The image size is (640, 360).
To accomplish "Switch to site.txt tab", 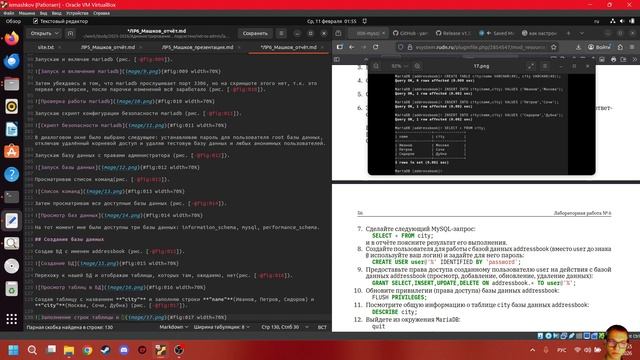I will 46,47.
